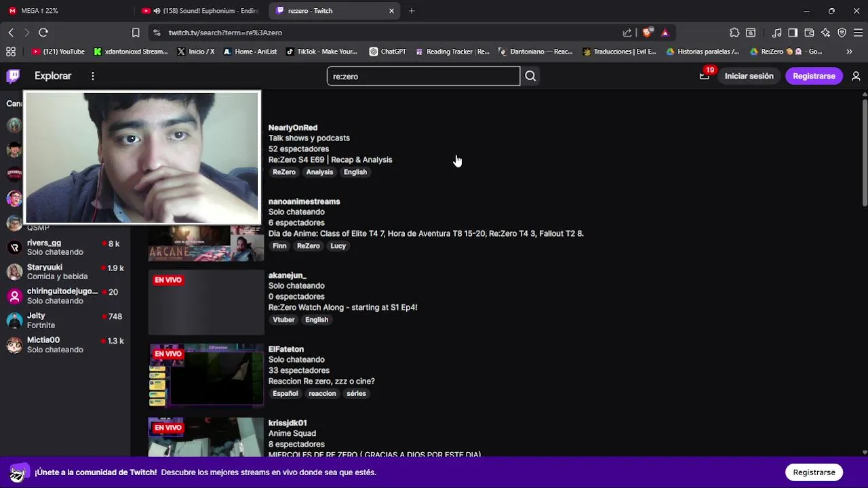Show hidden bookmarks with double chevron
Image resolution: width=868 pixels, height=488 pixels.
tap(849, 52)
